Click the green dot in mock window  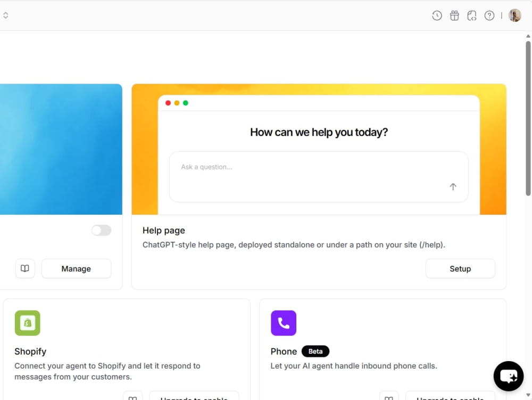coord(186,103)
